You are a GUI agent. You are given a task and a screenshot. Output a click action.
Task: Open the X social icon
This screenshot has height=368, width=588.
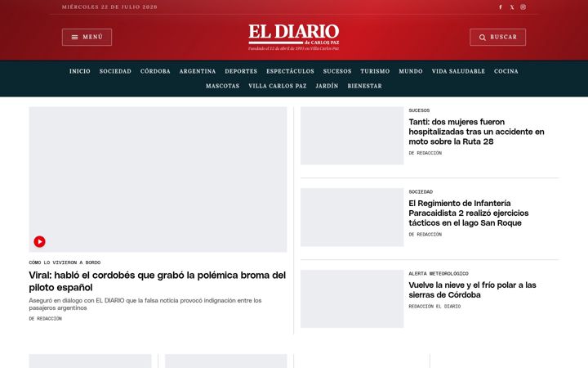(512, 7)
